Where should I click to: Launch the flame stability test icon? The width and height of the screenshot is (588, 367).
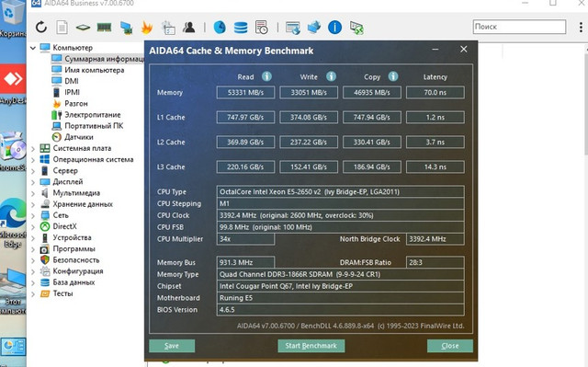pos(147,28)
